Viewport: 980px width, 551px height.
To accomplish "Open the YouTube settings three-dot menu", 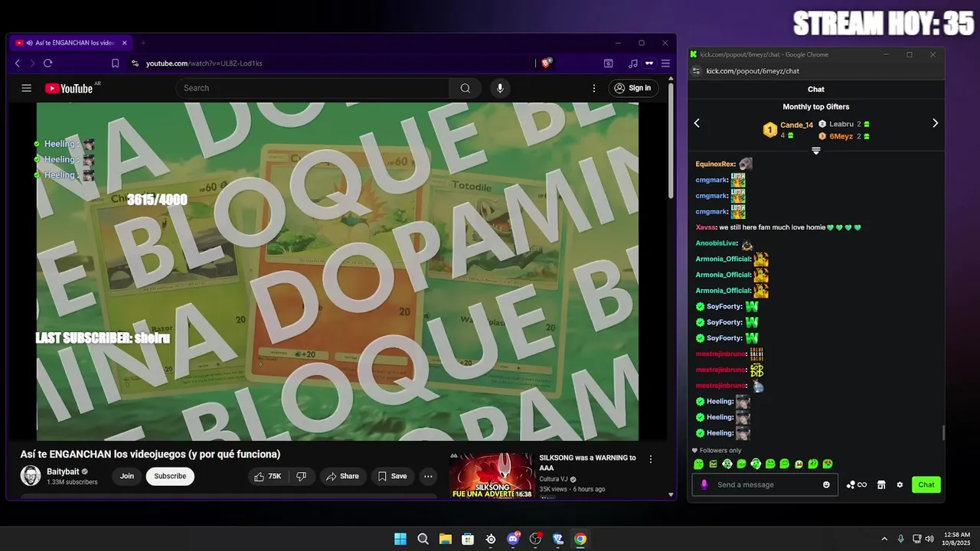I will tap(593, 88).
